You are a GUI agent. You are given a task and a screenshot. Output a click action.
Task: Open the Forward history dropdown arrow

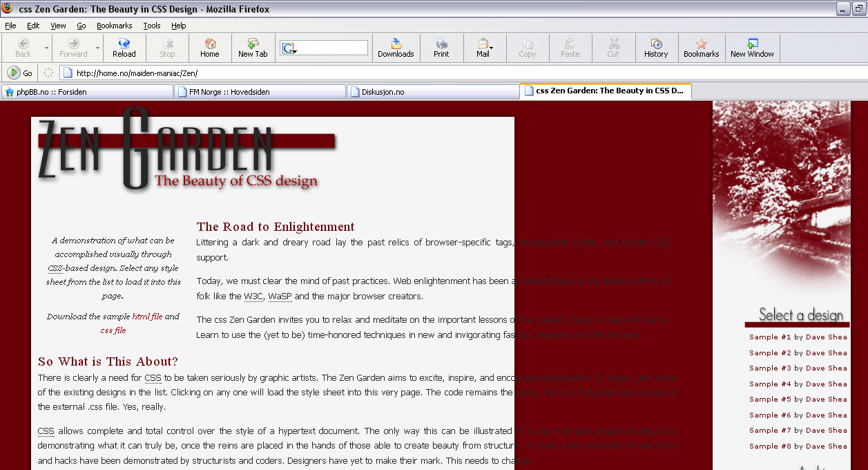pos(98,48)
